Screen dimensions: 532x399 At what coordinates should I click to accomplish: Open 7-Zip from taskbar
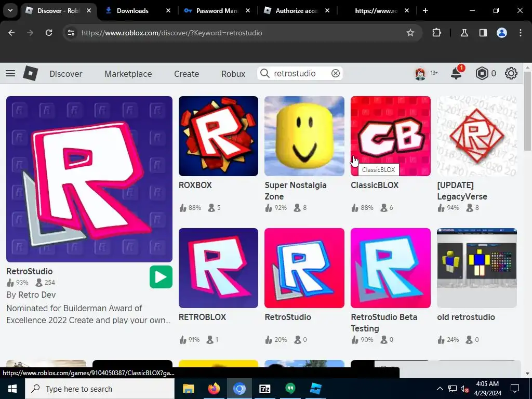click(264, 389)
